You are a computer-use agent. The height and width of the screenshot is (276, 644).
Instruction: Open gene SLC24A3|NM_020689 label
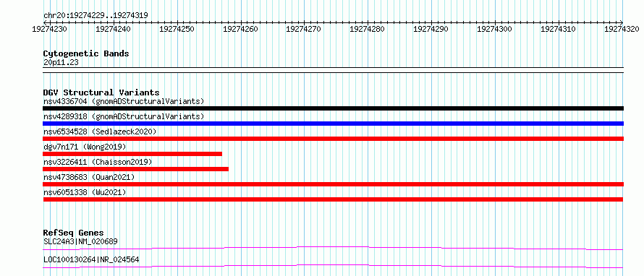coord(80,241)
